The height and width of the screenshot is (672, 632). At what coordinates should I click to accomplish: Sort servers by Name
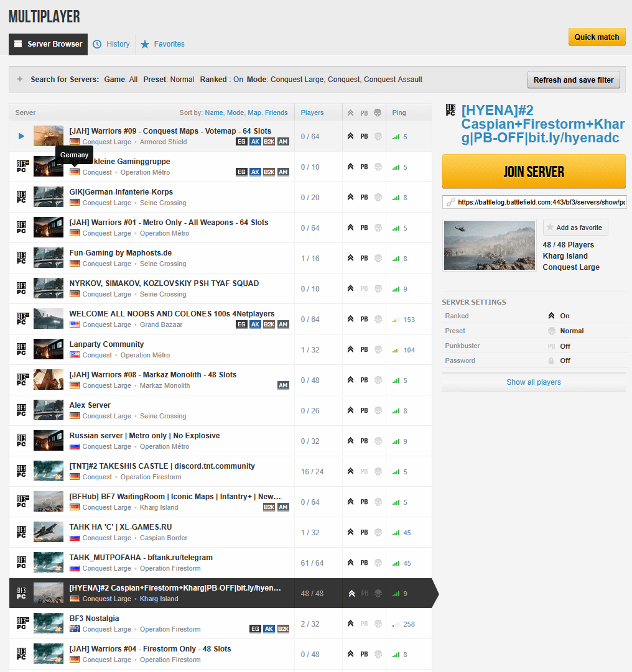pos(214,113)
